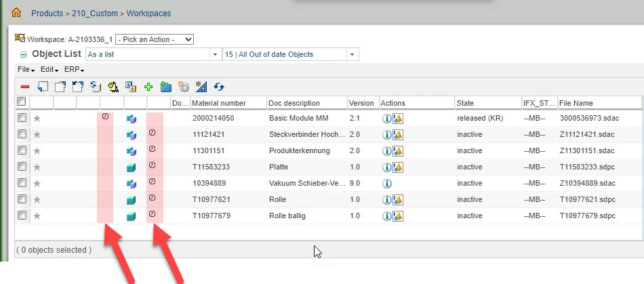Click the '0 objects selected' status text
This screenshot has width=644, height=284.
54,250
